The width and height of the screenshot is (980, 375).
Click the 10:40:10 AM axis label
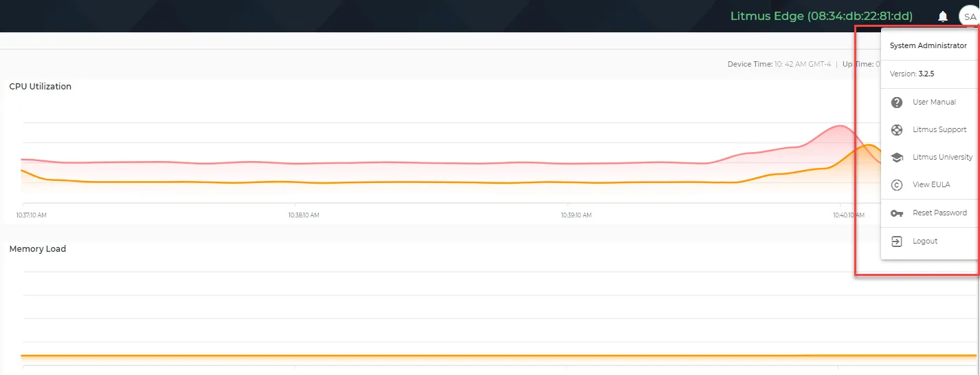point(849,215)
